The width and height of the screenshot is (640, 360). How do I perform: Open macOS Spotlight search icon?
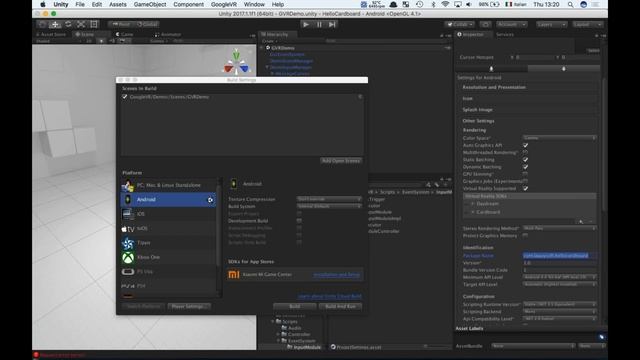(570, 4)
